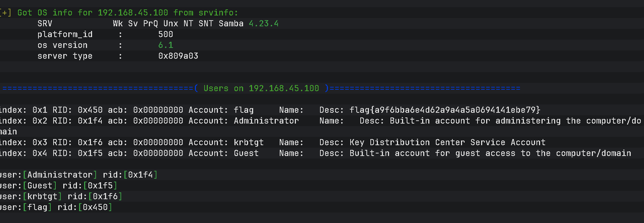Click os version value 6.1
The image size is (644, 223).
[166, 45]
